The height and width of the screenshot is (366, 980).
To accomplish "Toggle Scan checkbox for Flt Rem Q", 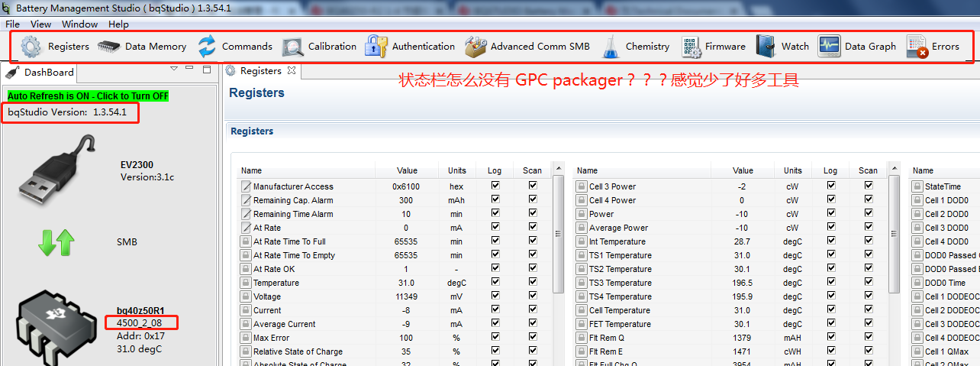I will click(x=869, y=337).
